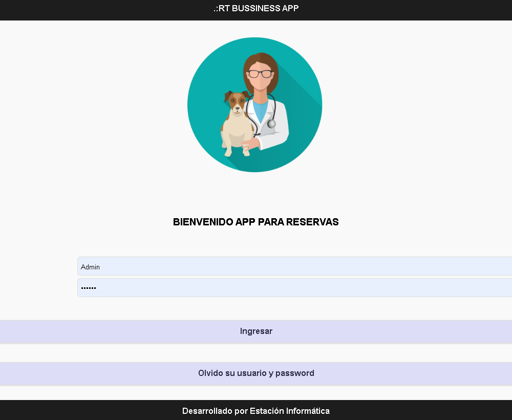Viewport: 512px width, 420px height.
Task: Focus the masked password field
Action: 294,288
